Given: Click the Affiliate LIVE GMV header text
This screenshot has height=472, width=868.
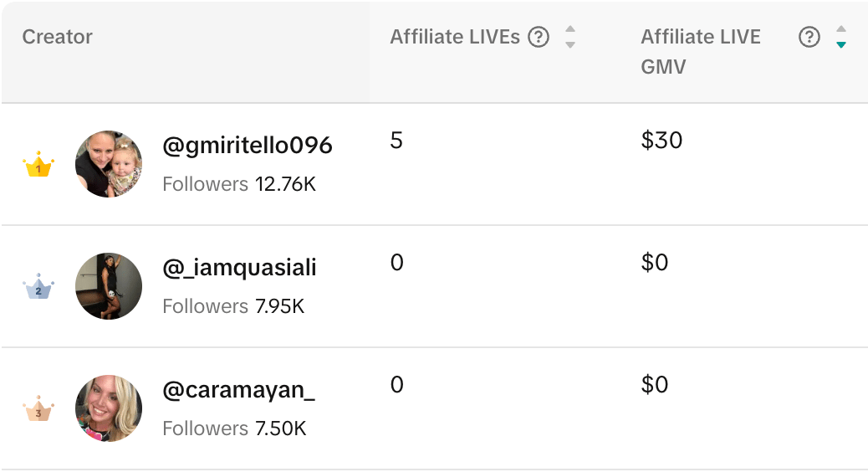Looking at the screenshot, I should [701, 52].
